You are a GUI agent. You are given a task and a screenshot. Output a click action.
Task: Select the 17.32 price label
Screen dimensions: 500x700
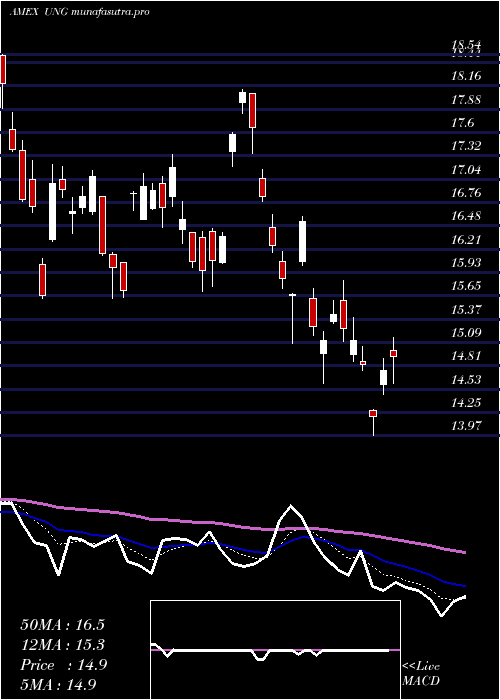pyautogui.click(x=466, y=146)
